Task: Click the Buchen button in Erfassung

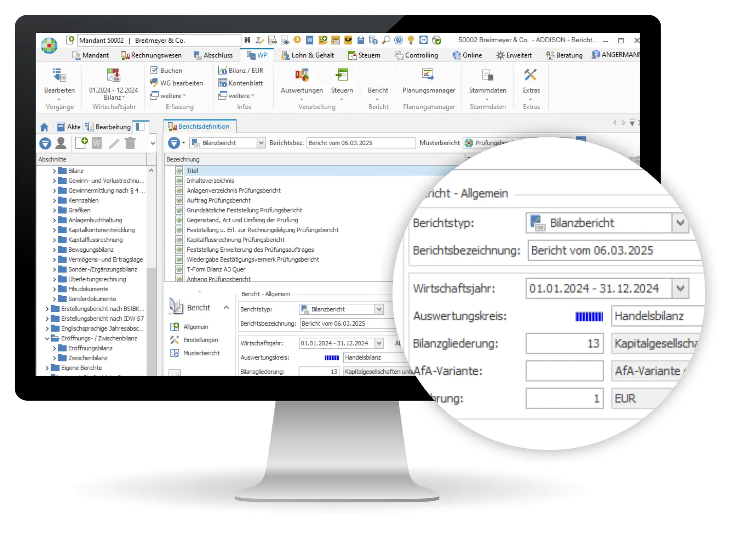Action: coord(166,71)
